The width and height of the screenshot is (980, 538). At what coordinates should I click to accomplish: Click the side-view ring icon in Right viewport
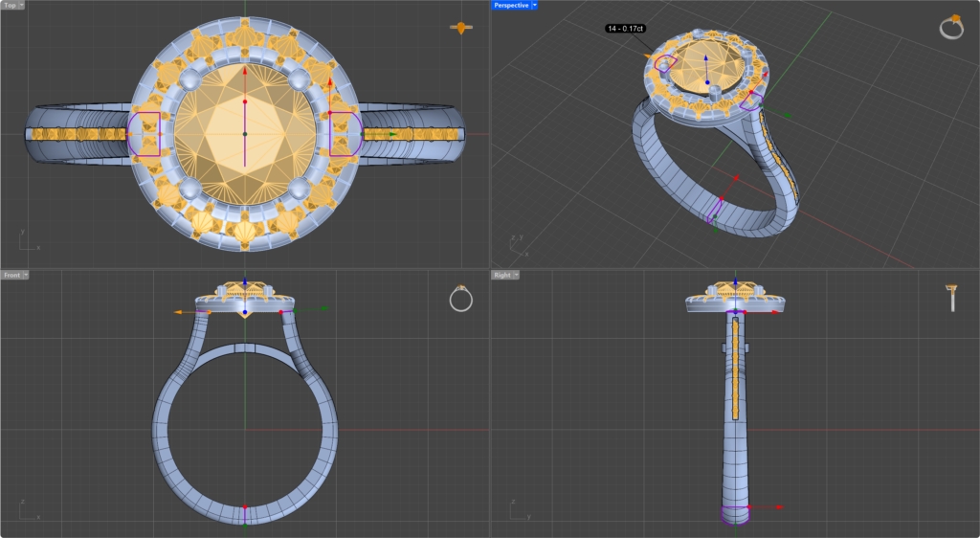tap(952, 298)
